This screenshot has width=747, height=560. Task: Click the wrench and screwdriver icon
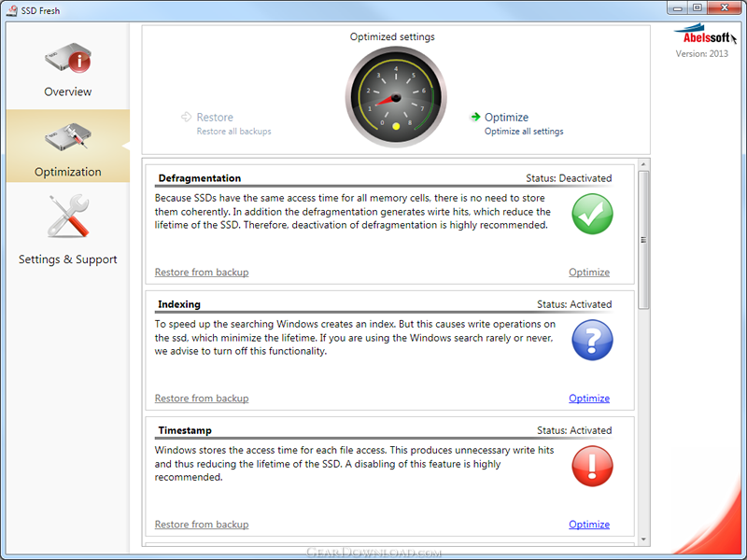[x=68, y=217]
